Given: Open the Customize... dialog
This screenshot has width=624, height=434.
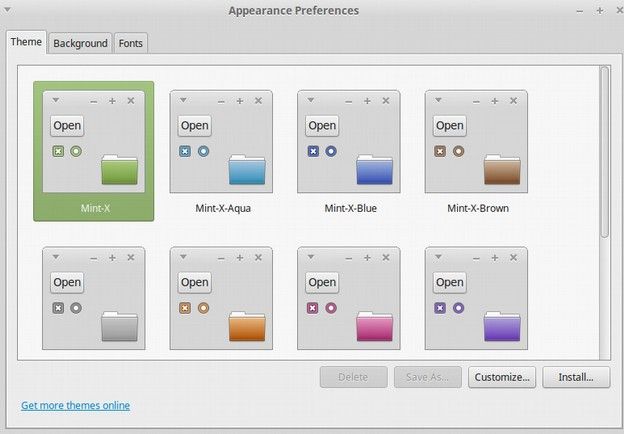Looking at the screenshot, I should [502, 377].
